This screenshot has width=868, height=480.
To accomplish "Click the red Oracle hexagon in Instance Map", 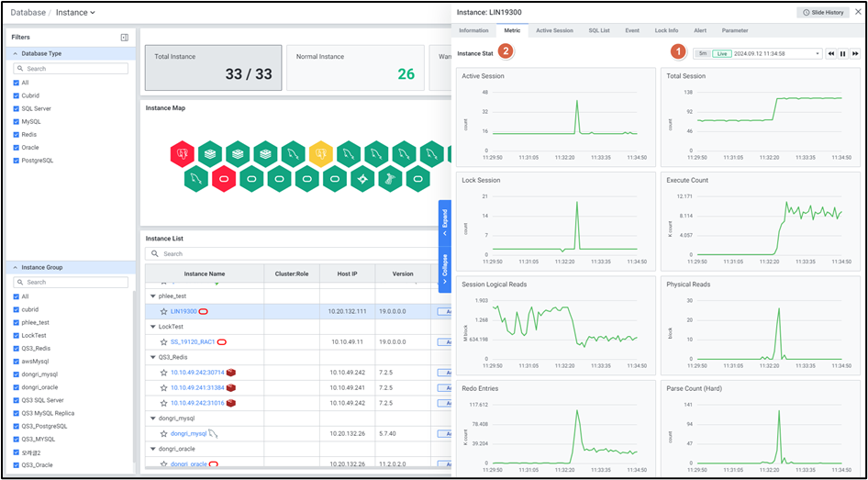I will pos(224,178).
